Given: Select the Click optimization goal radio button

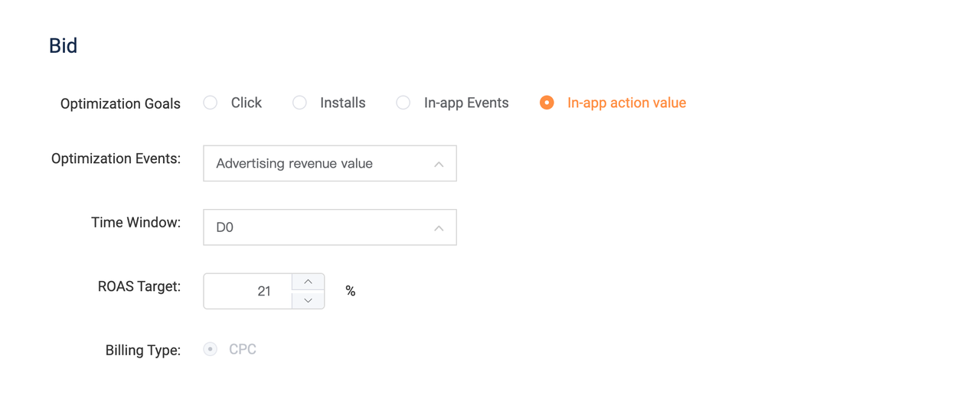Looking at the screenshot, I should click(211, 103).
